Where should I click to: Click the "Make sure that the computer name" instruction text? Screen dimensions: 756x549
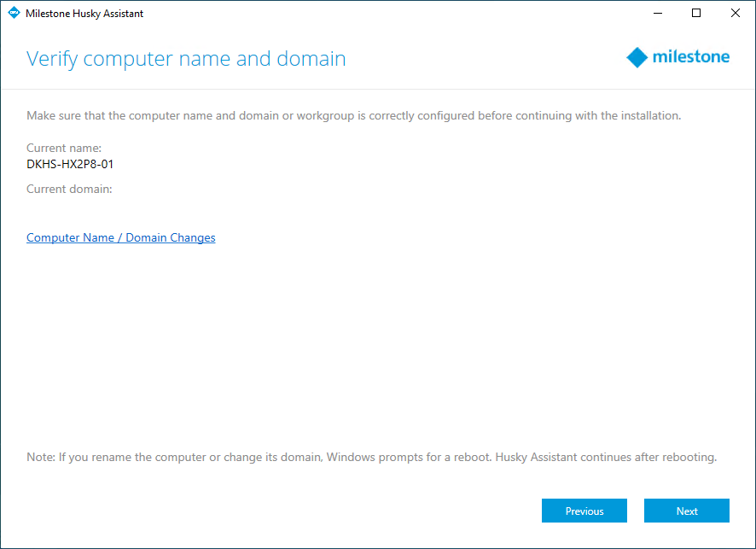coord(353,115)
